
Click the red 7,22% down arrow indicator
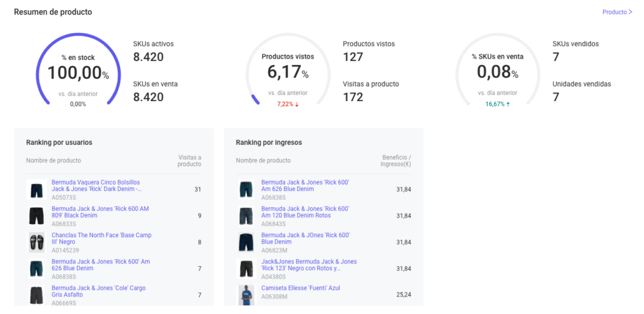288,104
